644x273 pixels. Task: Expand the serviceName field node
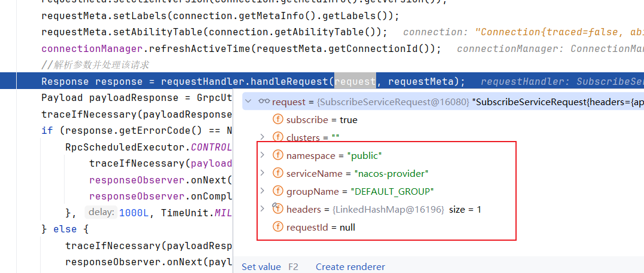(x=262, y=173)
